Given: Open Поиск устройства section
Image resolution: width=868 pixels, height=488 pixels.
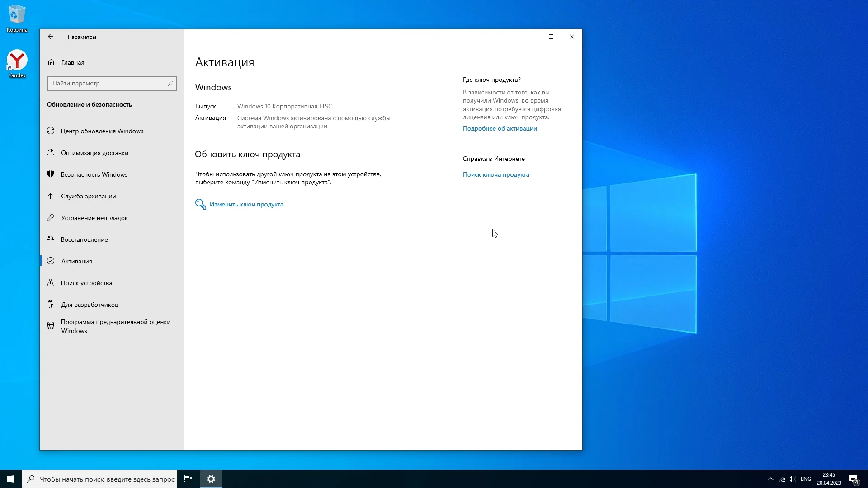Looking at the screenshot, I should point(86,283).
